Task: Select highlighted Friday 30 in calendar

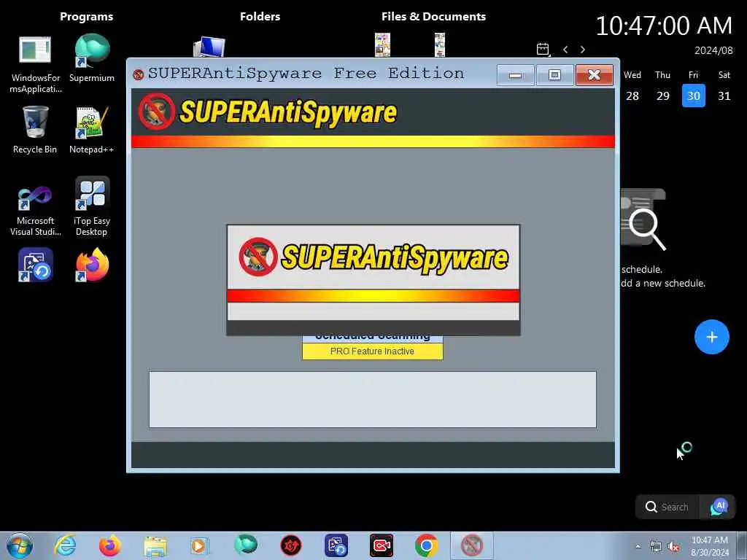Action: (x=694, y=96)
